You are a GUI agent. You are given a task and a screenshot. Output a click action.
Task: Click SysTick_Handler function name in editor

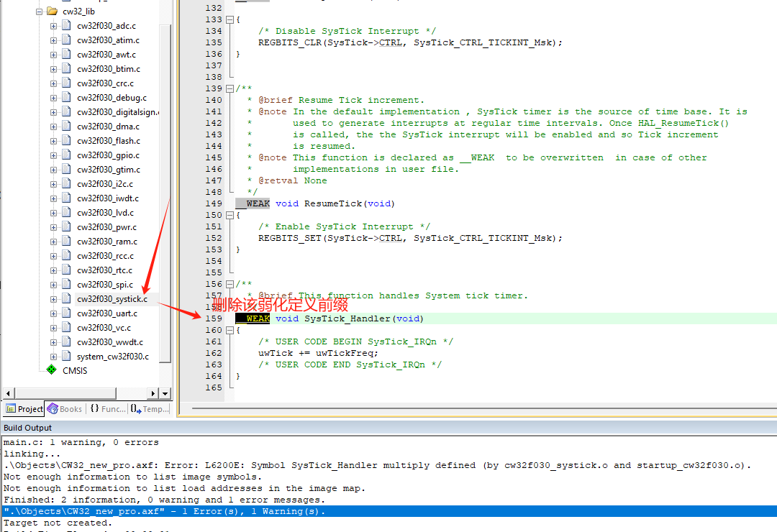[x=347, y=318]
